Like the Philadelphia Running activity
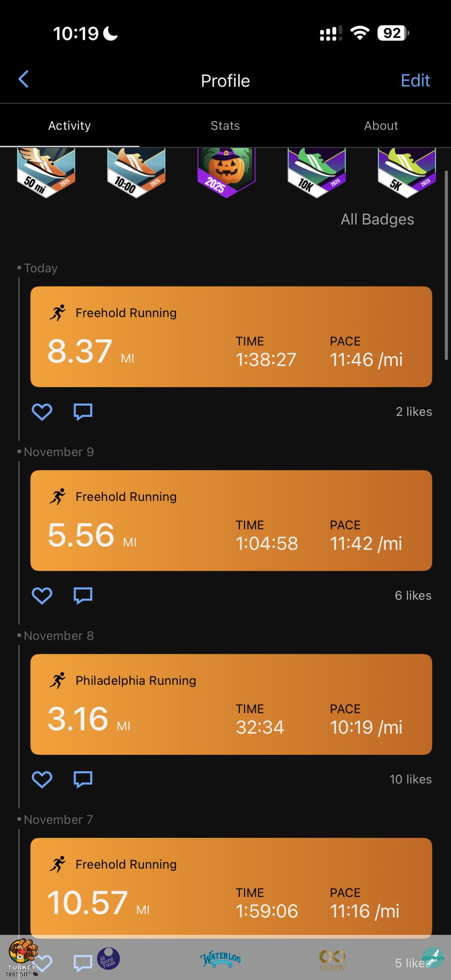The image size is (451, 980). tap(42, 779)
